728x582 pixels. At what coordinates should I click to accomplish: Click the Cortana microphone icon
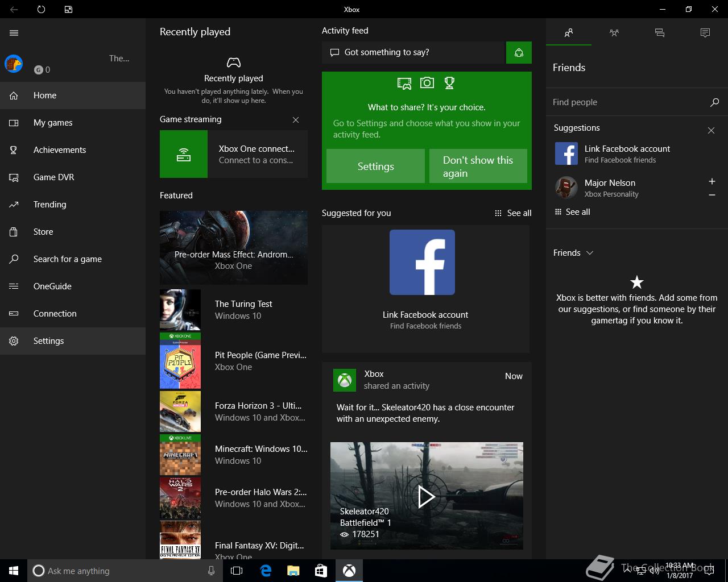click(x=212, y=571)
